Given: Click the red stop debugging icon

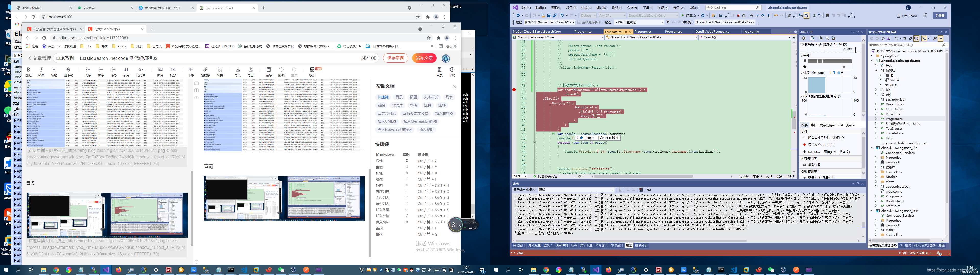Looking at the screenshot, I should 738,16.
